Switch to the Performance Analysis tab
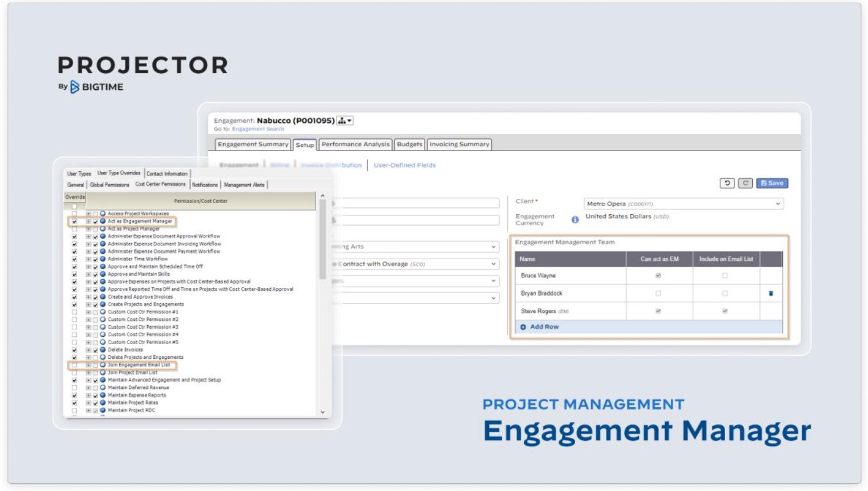Screen dimensions: 868x491 click(355, 144)
